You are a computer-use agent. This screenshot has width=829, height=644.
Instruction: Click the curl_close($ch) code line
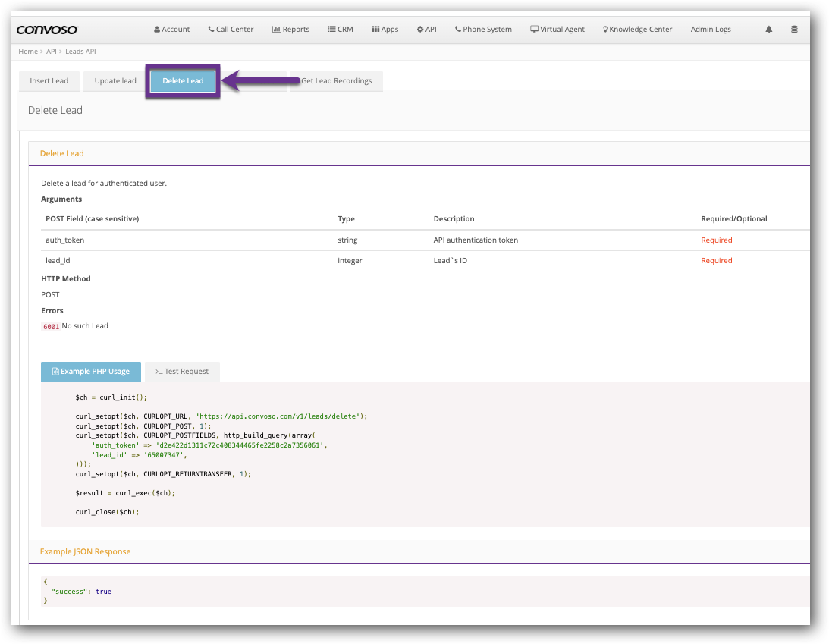point(108,512)
